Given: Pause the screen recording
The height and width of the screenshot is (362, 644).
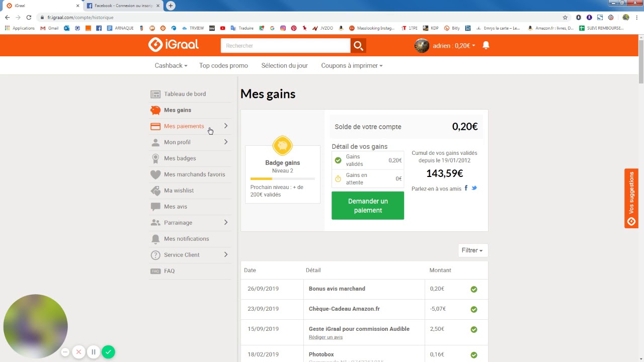Looking at the screenshot, I should tap(93, 352).
